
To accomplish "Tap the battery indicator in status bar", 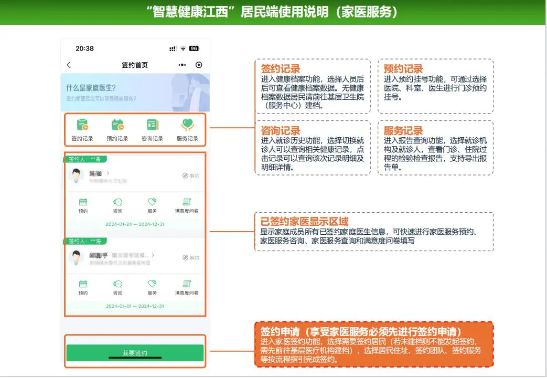I will 194,48.
